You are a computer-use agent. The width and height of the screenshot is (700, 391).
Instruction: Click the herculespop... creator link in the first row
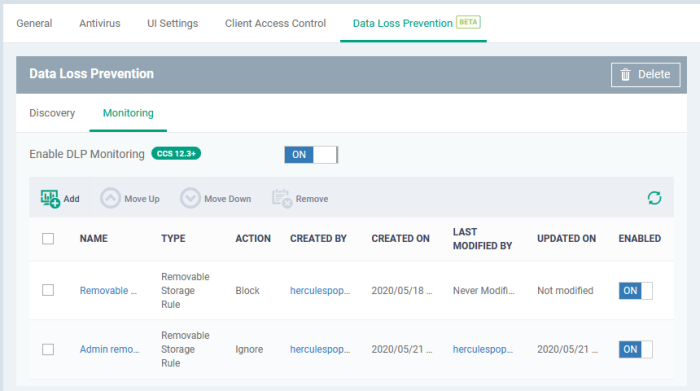coord(320,291)
